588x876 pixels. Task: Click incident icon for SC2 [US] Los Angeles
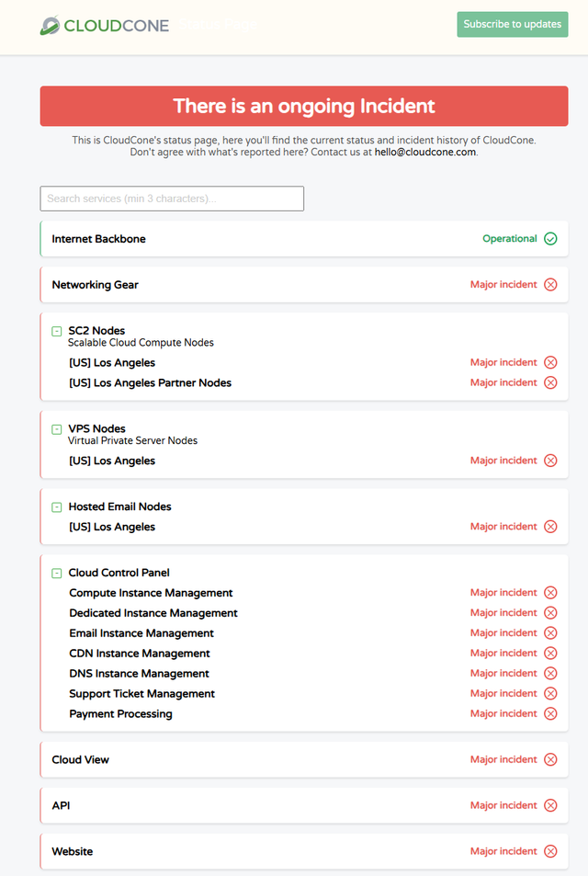550,362
